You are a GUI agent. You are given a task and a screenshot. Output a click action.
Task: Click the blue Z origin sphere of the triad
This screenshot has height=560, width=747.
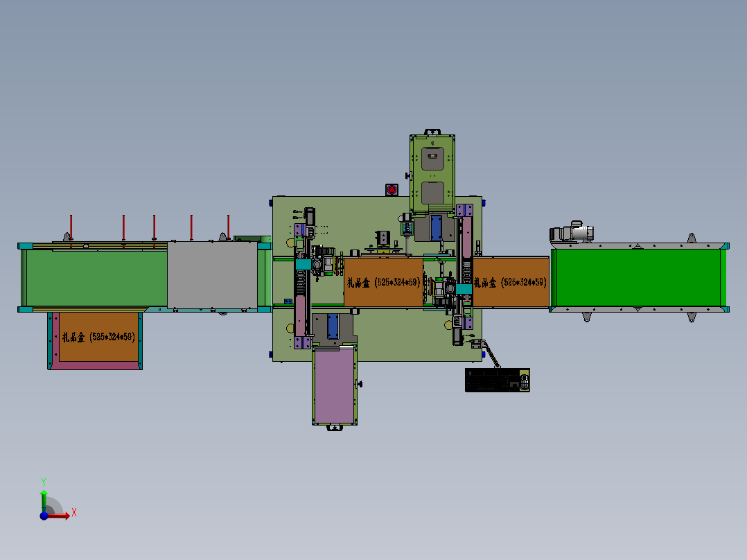tap(44, 516)
